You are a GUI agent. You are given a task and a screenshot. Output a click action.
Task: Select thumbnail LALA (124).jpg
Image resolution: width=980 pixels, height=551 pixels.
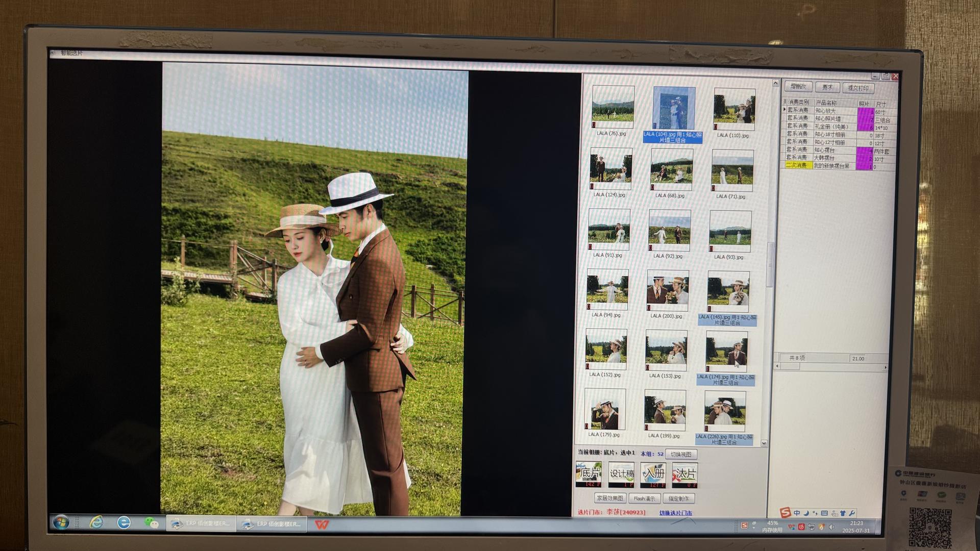[611, 169]
